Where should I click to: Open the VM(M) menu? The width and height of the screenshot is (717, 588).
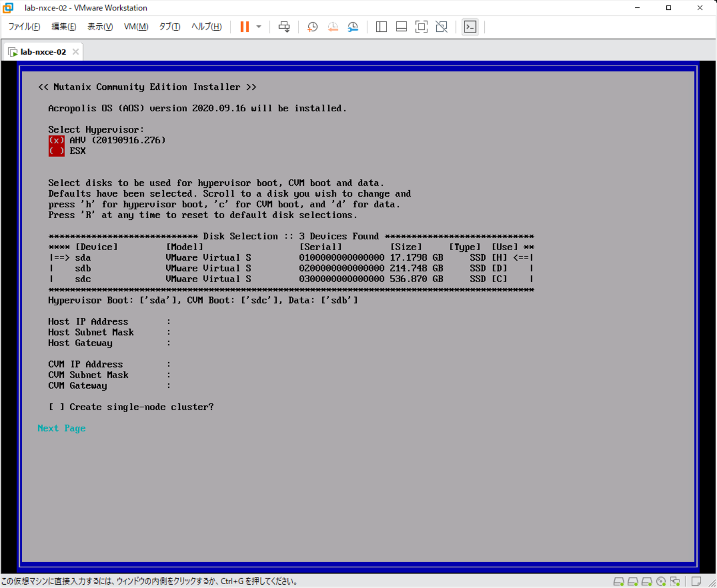click(136, 26)
